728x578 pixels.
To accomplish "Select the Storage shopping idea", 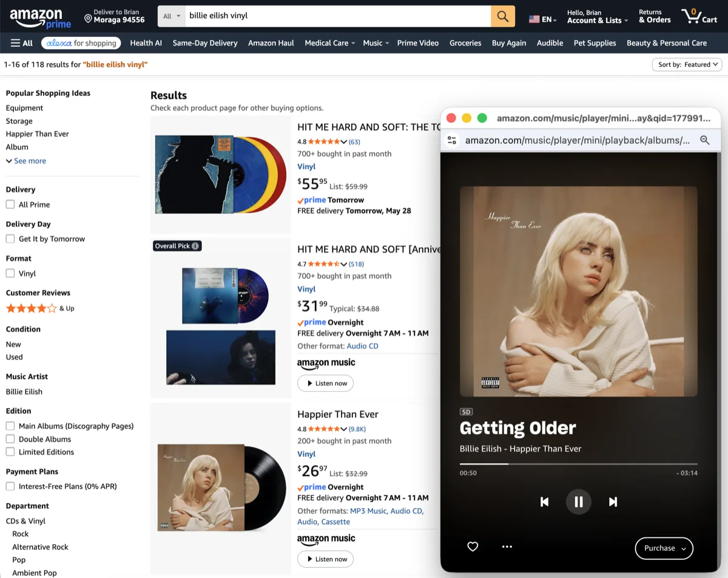I will pyautogui.click(x=19, y=121).
